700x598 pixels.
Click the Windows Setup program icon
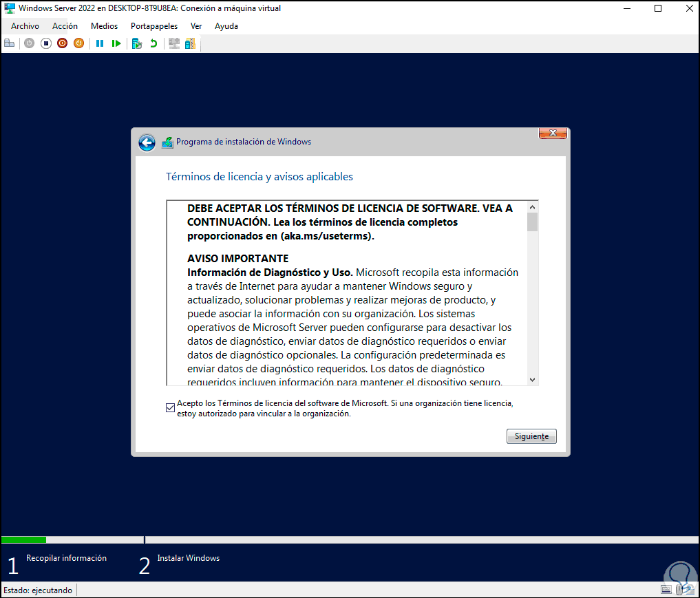pyautogui.click(x=167, y=142)
